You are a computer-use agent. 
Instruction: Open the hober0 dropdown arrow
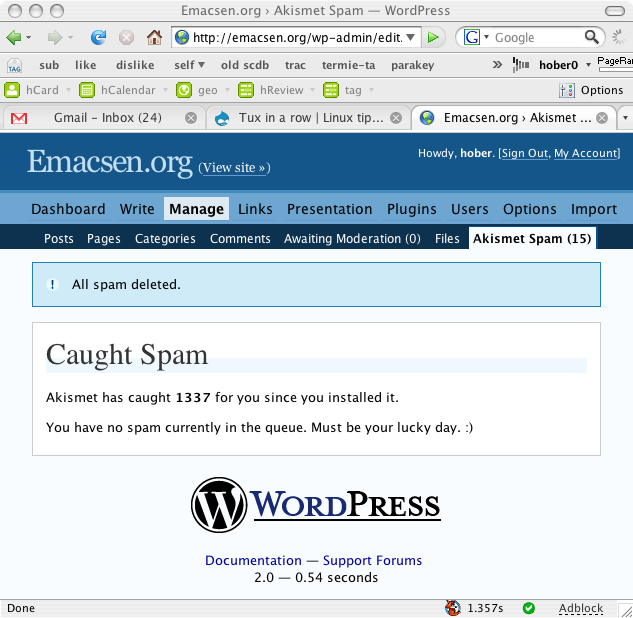pyautogui.click(x=588, y=65)
